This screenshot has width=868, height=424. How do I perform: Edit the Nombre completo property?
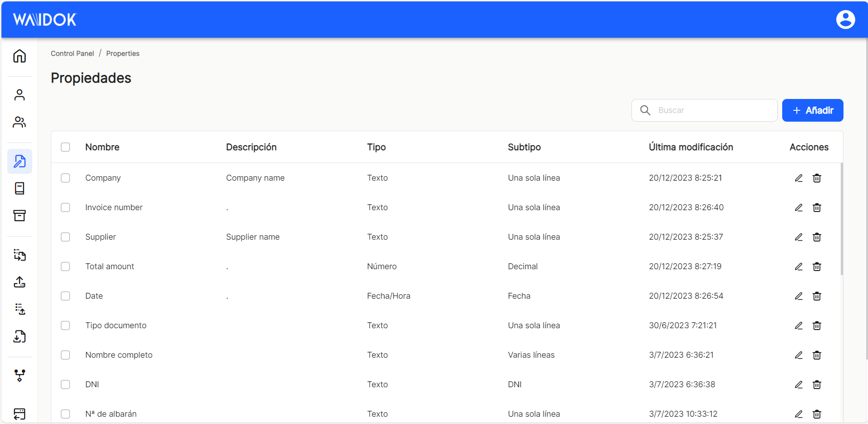click(x=799, y=355)
